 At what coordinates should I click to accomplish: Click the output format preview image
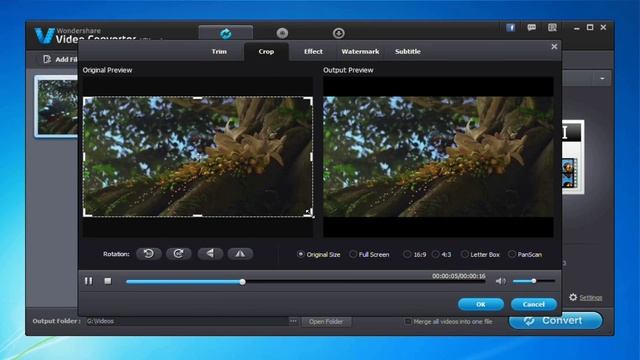(x=572, y=157)
